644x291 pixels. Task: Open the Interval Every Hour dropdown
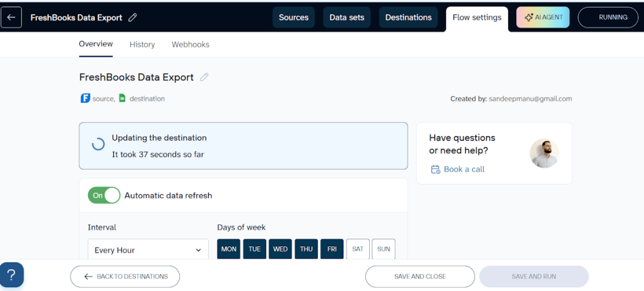click(x=148, y=250)
